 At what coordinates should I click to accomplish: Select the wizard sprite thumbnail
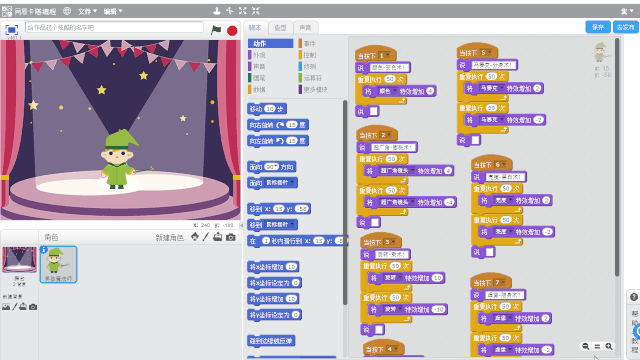pos(58,264)
